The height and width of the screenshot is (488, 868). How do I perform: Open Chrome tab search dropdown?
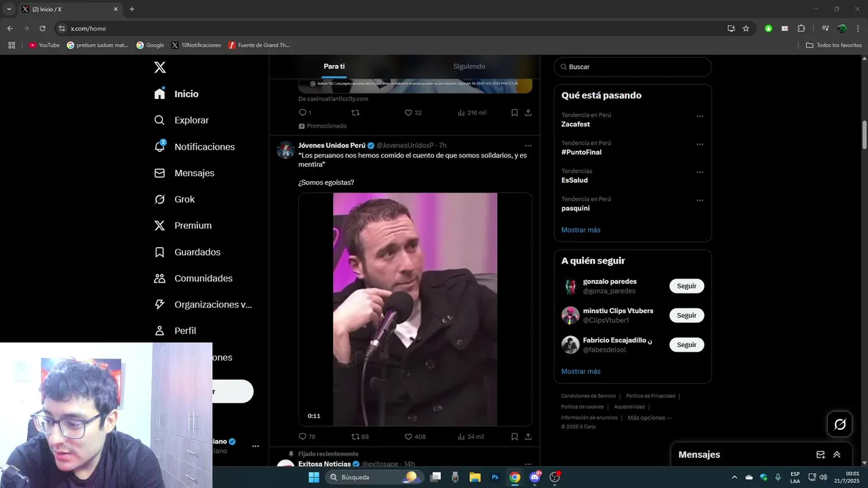tap(9, 9)
